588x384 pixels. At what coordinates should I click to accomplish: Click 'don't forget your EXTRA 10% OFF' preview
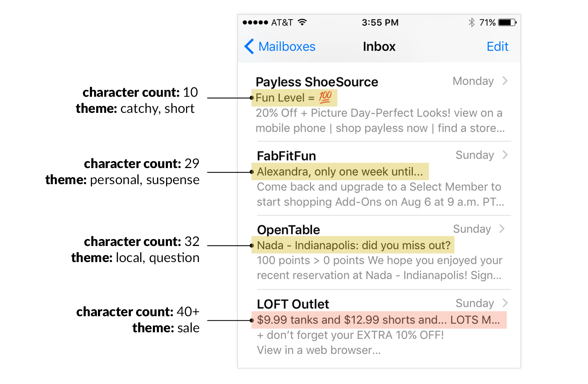pos(350,335)
